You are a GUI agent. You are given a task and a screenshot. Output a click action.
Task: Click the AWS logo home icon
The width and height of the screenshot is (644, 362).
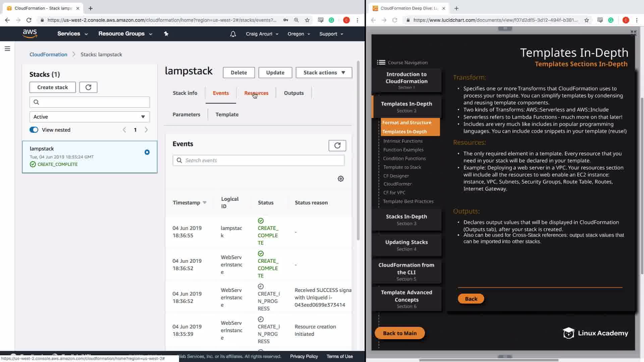[30, 34]
